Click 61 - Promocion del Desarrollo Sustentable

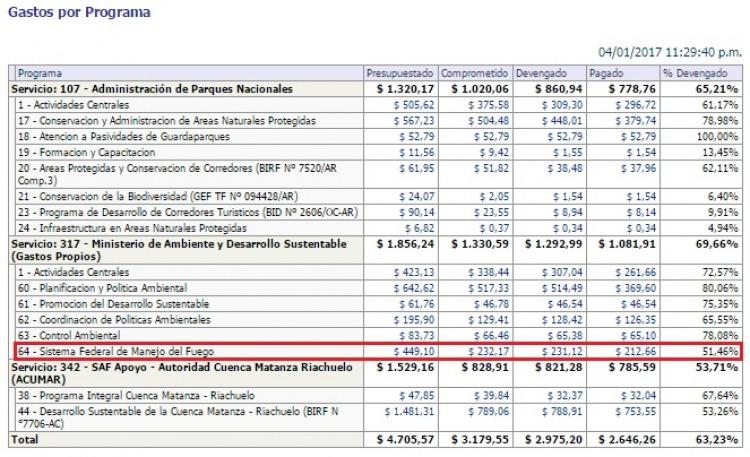pos(113,304)
